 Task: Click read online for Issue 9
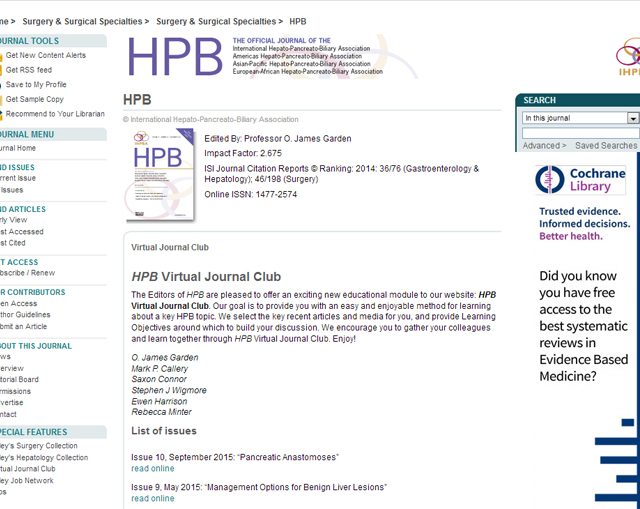[x=152, y=498]
